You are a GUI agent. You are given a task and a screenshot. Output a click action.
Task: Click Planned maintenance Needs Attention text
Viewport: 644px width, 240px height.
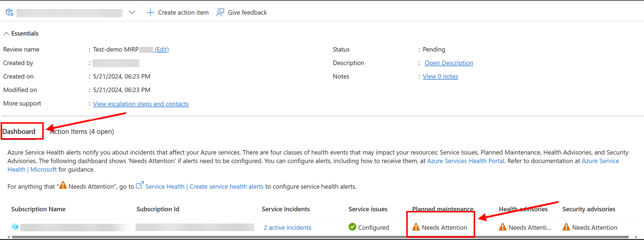point(444,227)
